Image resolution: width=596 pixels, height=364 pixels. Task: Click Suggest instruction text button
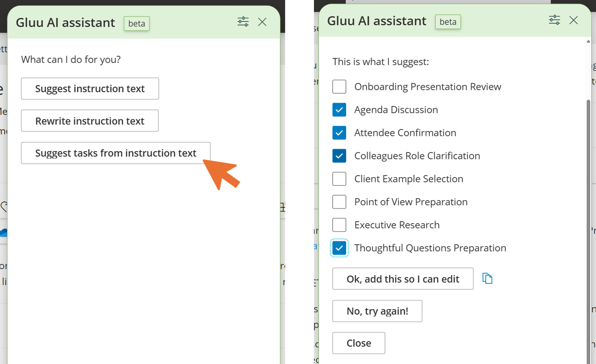tap(90, 89)
